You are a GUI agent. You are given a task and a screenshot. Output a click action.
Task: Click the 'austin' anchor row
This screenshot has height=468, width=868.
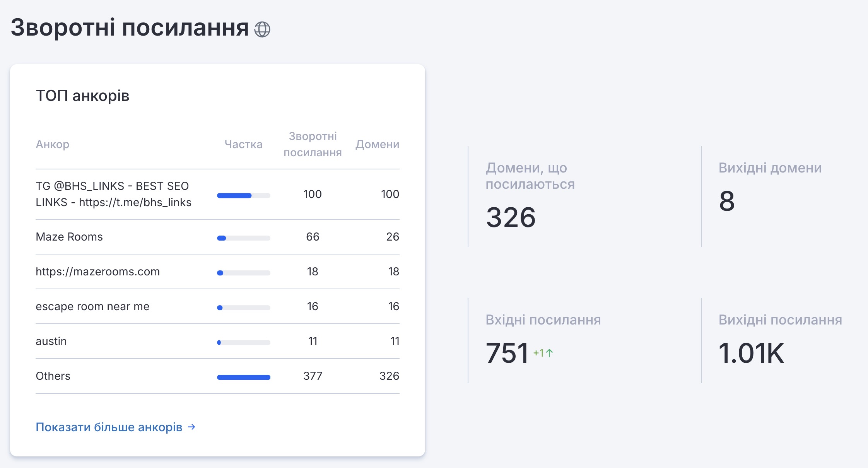51,341
